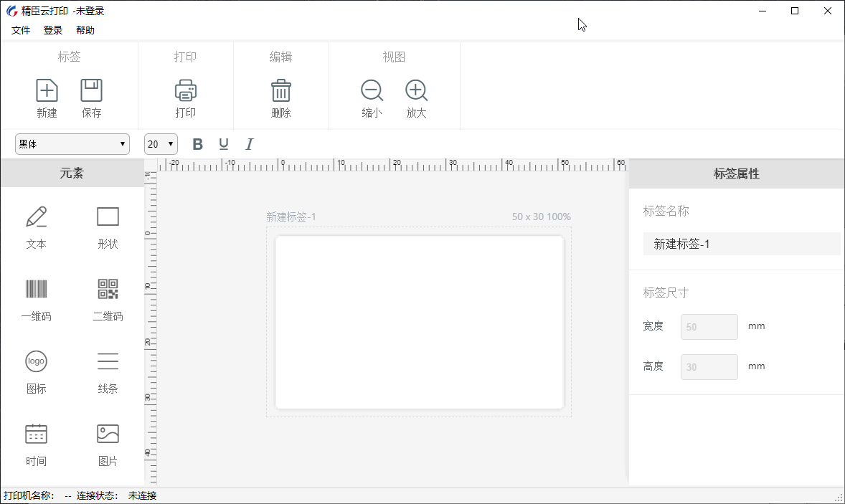Screen dimensions: 845x504
Task: Add a 文本 text element
Action: [36, 227]
